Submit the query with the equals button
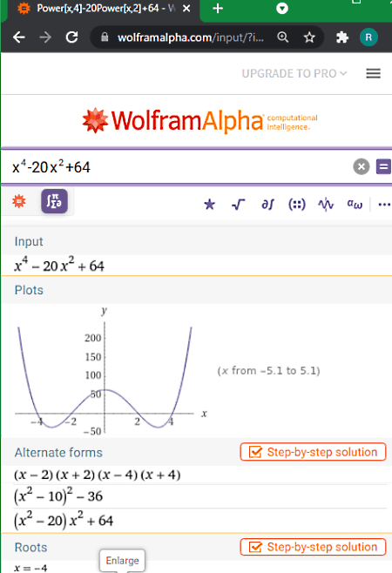This screenshot has height=573, width=392. (383, 167)
